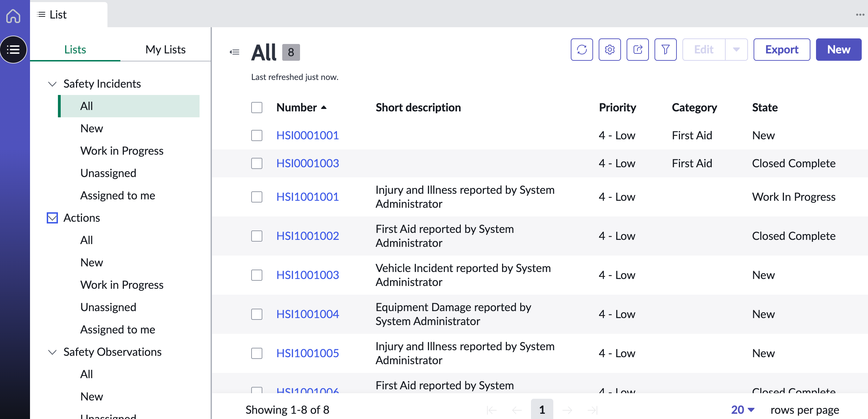Click 'Work In Progress' state cell
This screenshot has height=419, width=868.
click(x=794, y=197)
